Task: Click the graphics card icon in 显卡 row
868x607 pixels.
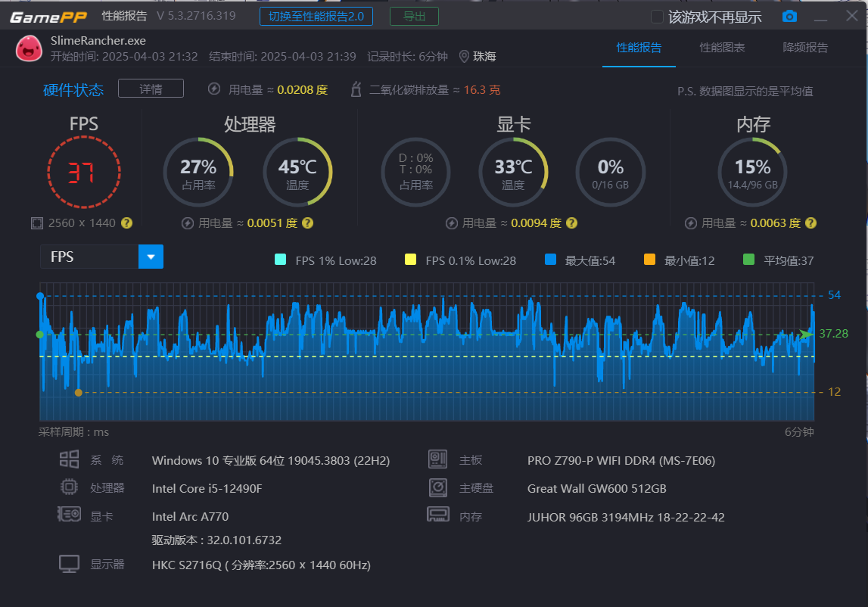Action: pyautogui.click(x=69, y=515)
